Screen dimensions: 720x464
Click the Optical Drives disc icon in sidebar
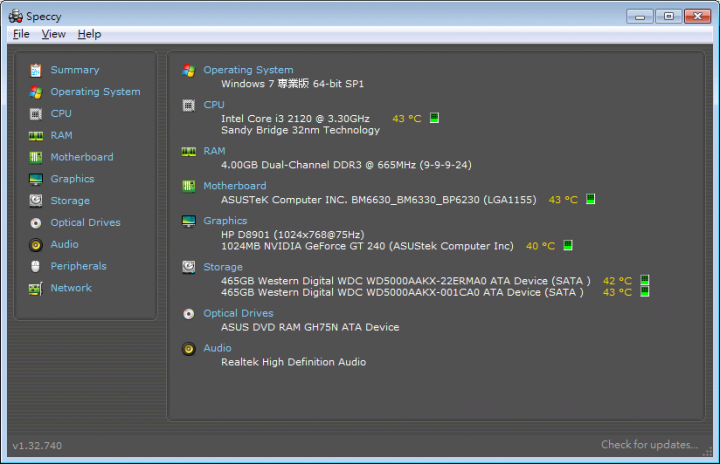36,223
